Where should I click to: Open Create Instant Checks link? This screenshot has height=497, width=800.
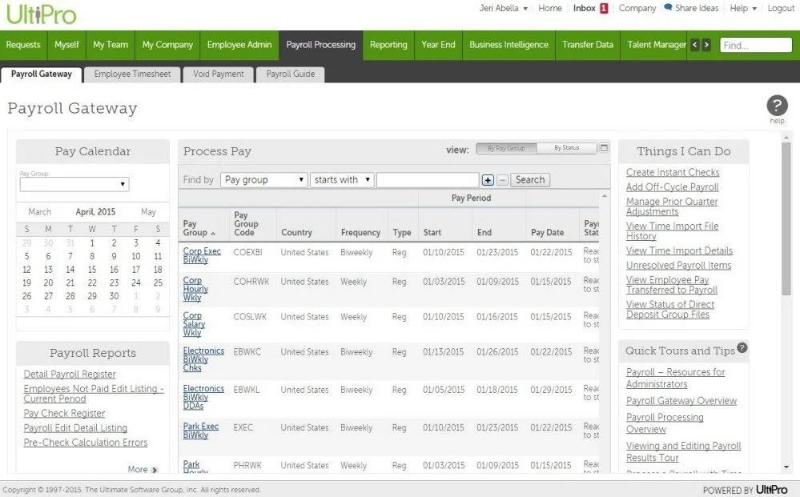tap(672, 172)
